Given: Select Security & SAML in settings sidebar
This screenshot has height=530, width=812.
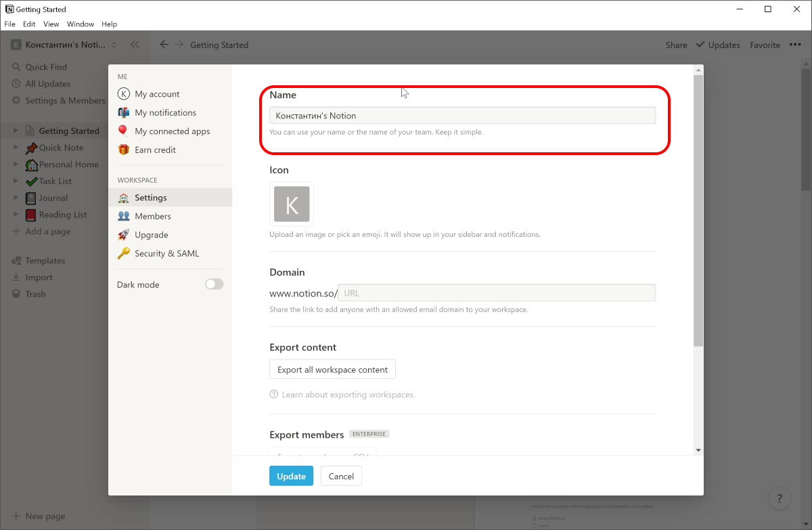Looking at the screenshot, I should point(170,253).
